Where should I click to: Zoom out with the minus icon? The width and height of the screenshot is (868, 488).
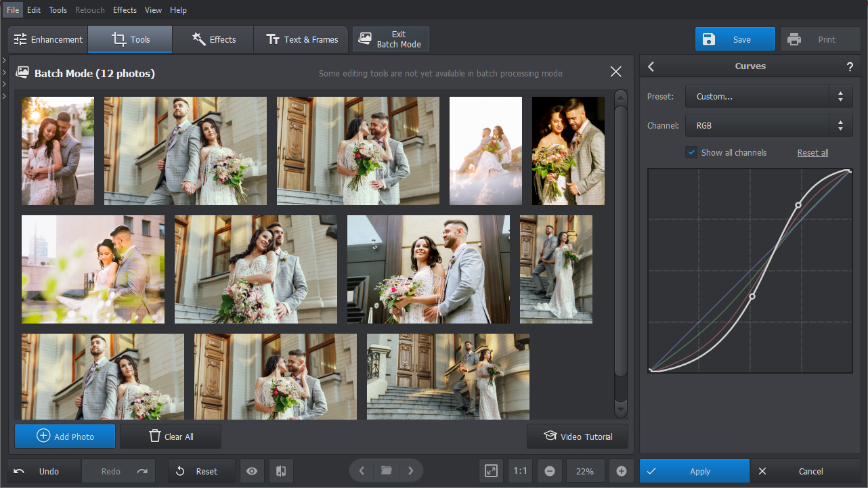pyautogui.click(x=549, y=471)
